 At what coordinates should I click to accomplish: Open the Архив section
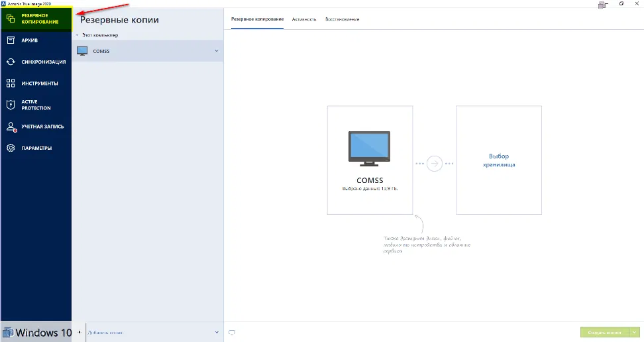(36, 40)
